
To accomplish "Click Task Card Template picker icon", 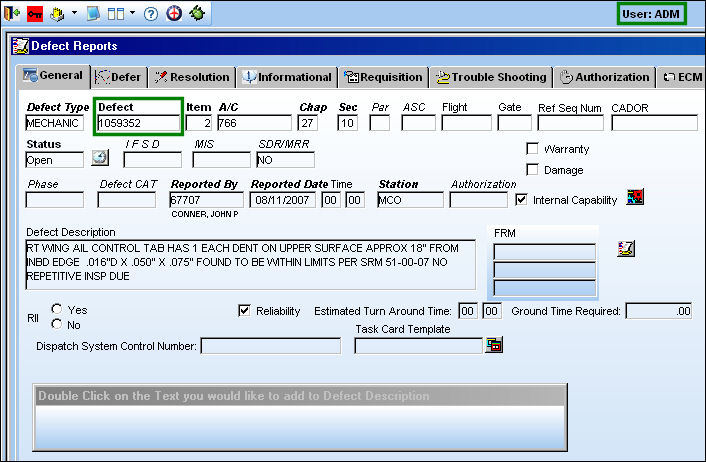I will tap(494, 345).
